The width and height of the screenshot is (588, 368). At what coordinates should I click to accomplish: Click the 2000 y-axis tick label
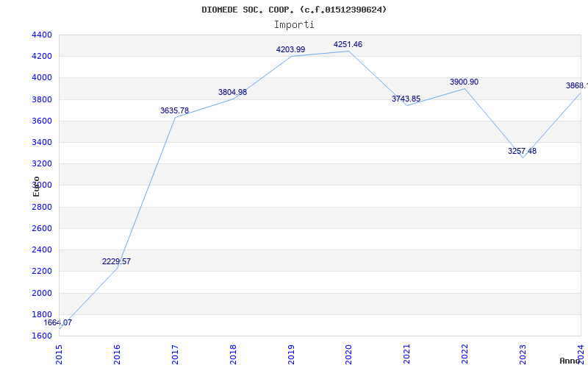click(x=42, y=293)
